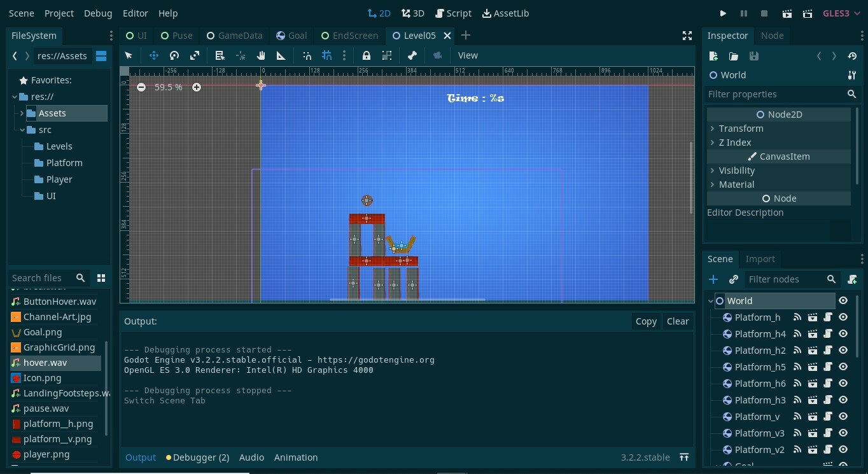Select the Rotate mode tool
Screen dimensions: 868x474
[174, 55]
